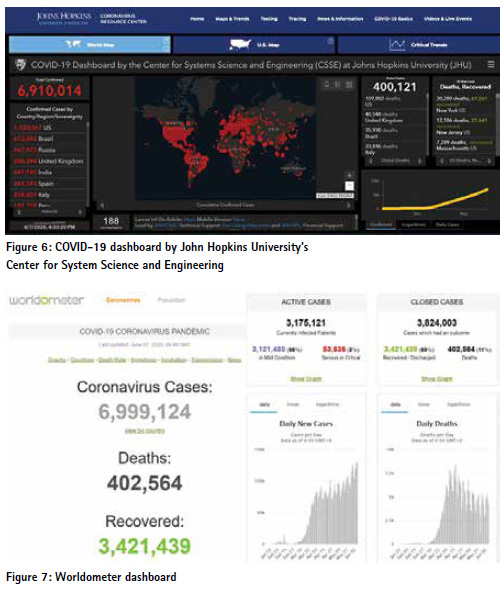The image size is (504, 593).
Task: Select Population tab on Worldometer
Action: coord(171,300)
